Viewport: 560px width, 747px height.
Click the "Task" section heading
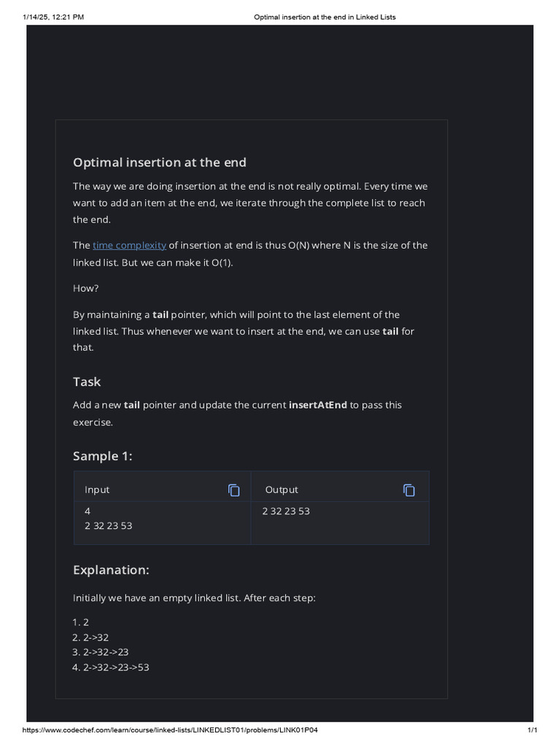87,382
